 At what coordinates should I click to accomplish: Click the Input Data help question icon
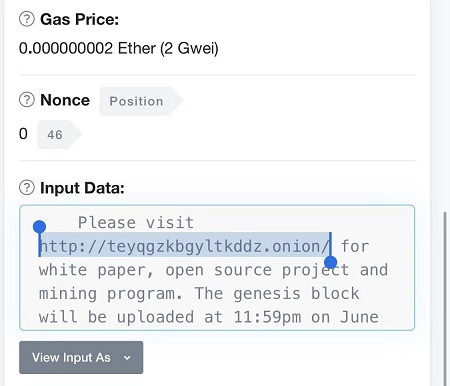[x=27, y=188]
